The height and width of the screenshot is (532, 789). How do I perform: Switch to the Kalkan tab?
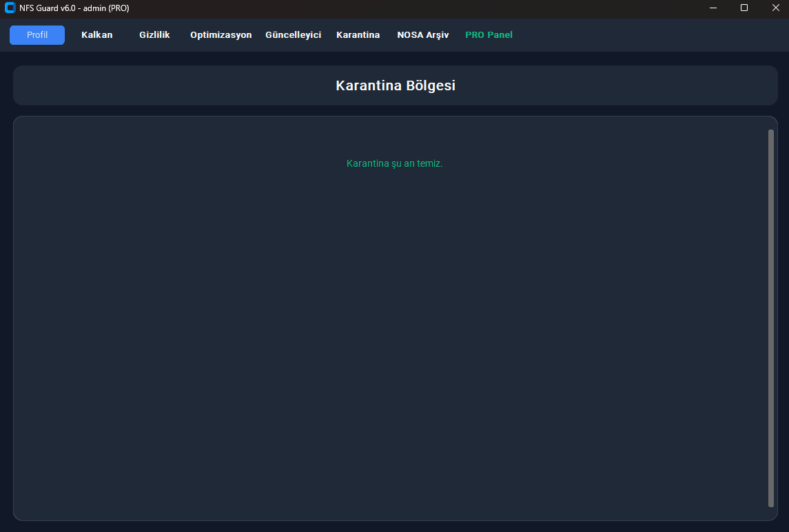pos(97,34)
